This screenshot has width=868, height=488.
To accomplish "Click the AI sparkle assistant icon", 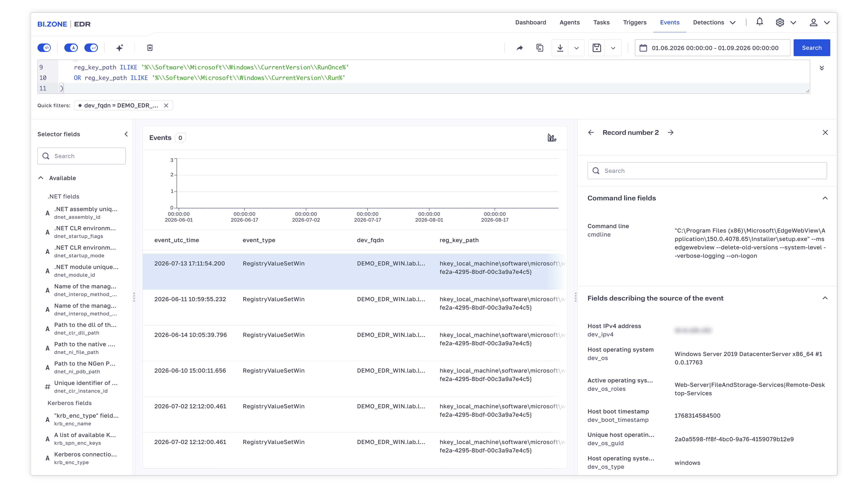I will click(120, 47).
